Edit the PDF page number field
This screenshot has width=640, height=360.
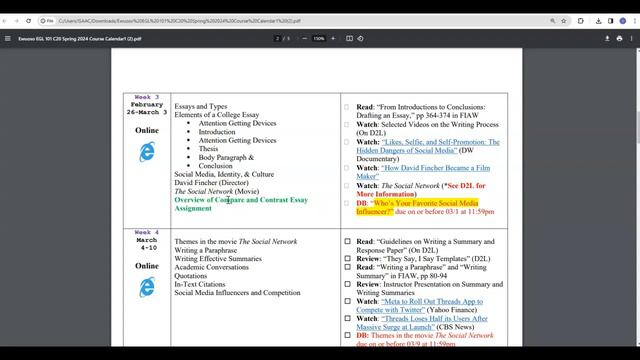pos(278,39)
